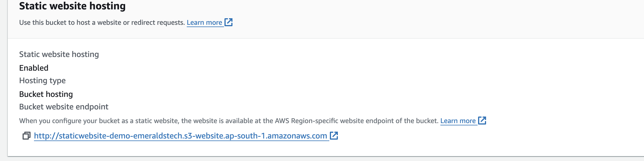The width and height of the screenshot is (644, 161).
Task: Click the Bucket website endpoint label
Action: point(64,107)
